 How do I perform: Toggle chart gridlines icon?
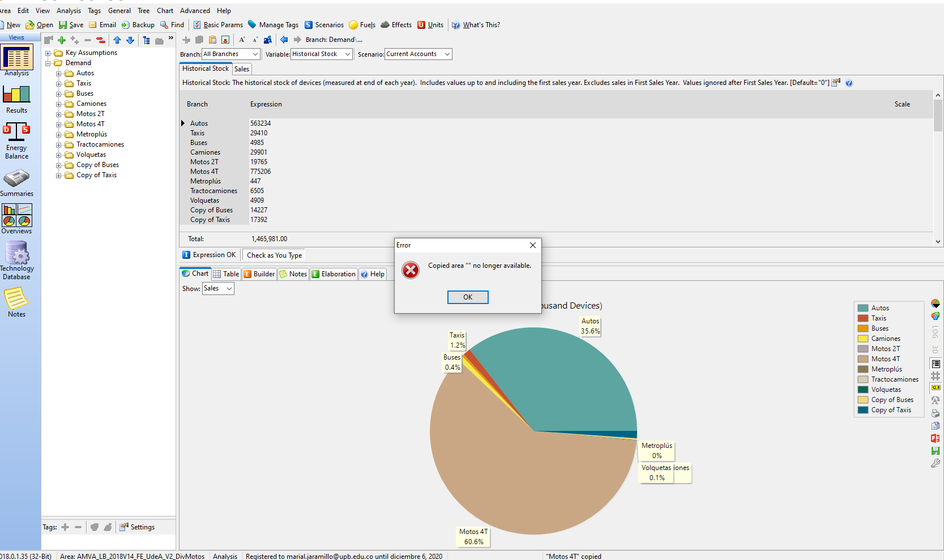[936, 375]
